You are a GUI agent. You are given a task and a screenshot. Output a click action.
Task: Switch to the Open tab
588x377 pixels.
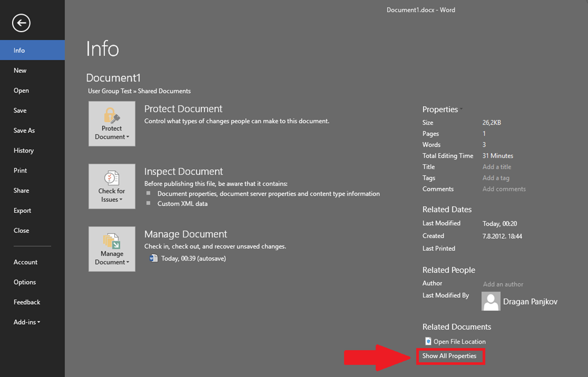tap(32, 90)
